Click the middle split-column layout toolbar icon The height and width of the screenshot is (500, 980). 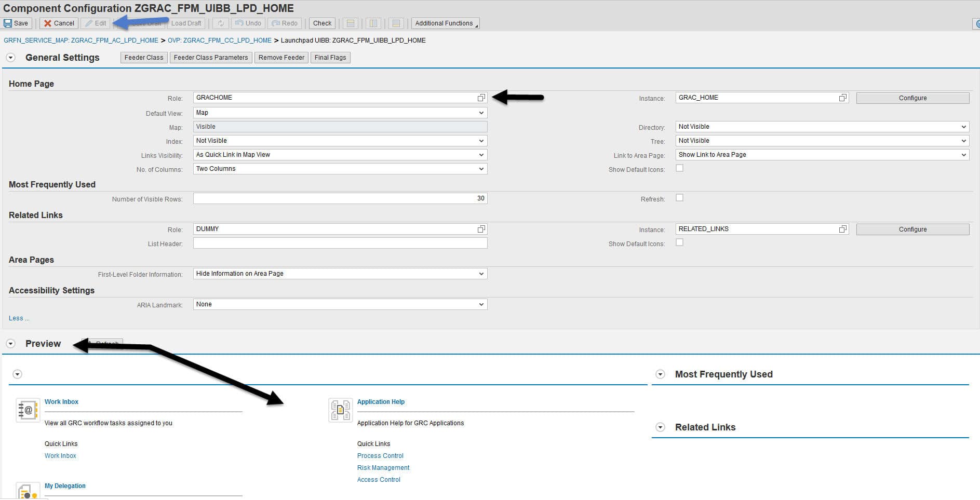point(372,23)
